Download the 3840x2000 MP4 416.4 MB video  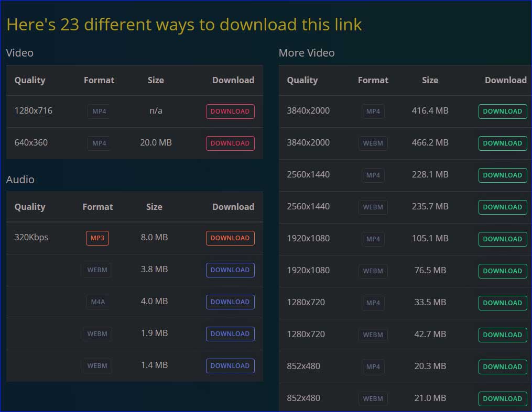(x=502, y=112)
